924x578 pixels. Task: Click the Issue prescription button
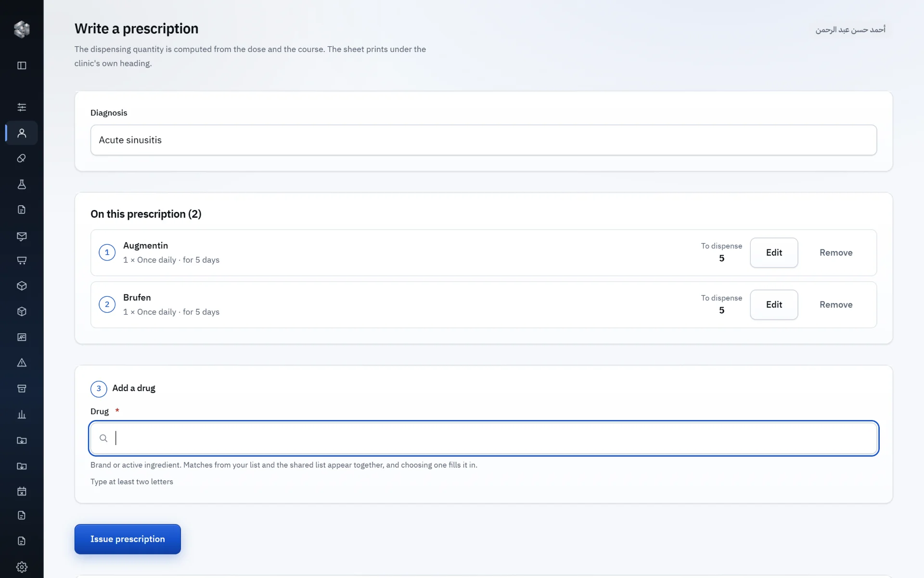tap(128, 539)
